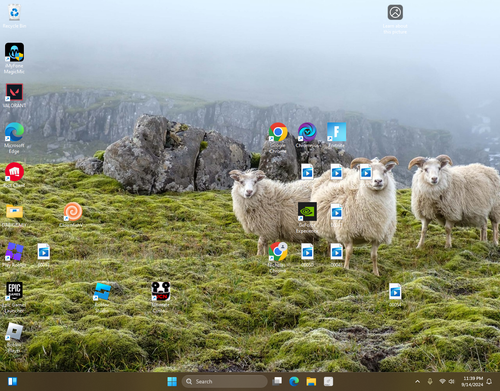Select the purple swirl browser icon
This screenshot has height=391, width=500.
pos(307,132)
